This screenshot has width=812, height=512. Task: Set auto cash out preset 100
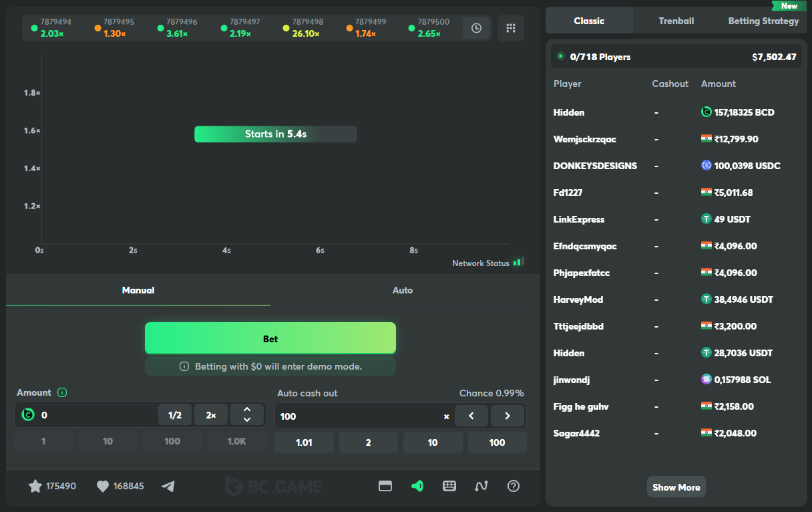pyautogui.click(x=497, y=442)
